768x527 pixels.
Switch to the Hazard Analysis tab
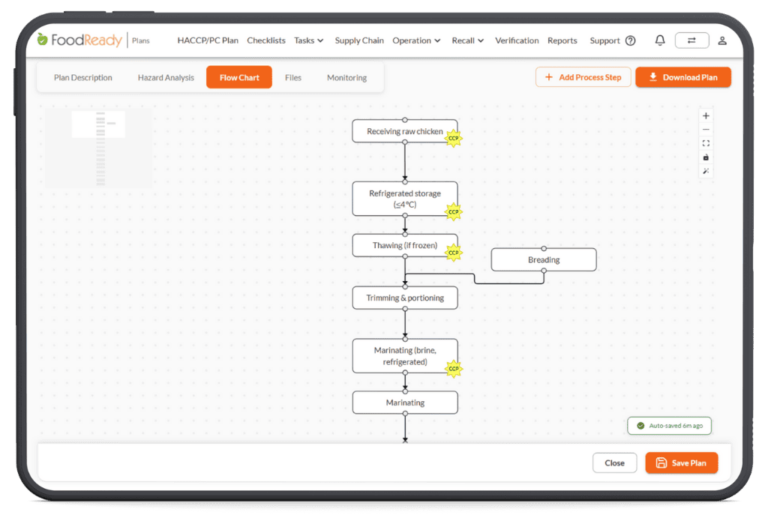point(166,77)
